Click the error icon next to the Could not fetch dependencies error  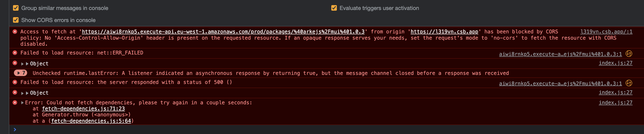pos(15,102)
